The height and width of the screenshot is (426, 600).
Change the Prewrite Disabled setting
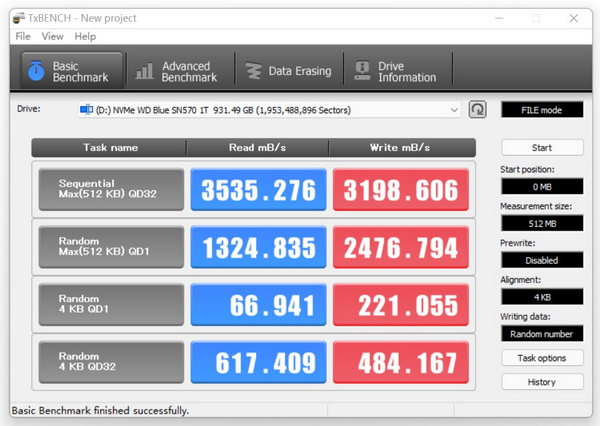pos(542,260)
